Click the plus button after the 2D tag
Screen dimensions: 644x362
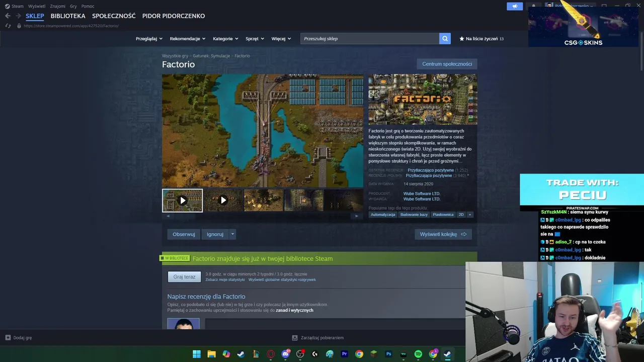(470, 215)
